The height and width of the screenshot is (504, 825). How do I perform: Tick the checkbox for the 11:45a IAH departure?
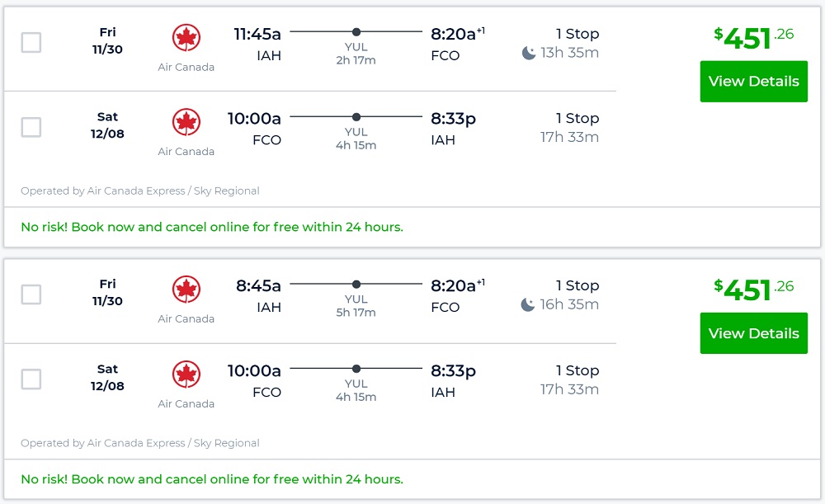31,42
